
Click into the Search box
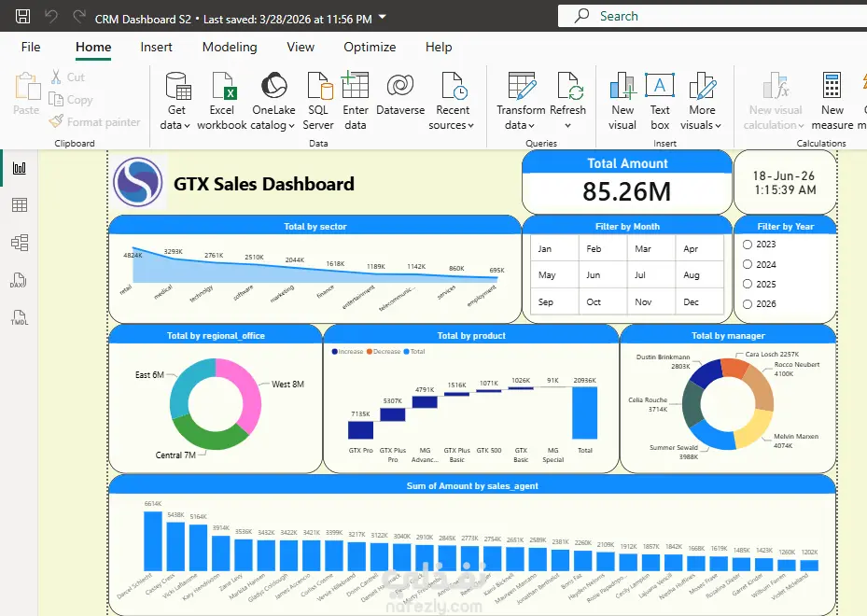[712, 16]
